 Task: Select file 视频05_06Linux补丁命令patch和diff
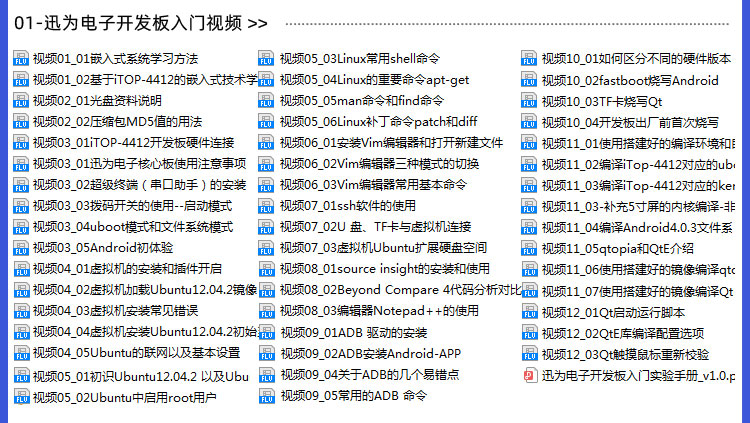(x=378, y=122)
